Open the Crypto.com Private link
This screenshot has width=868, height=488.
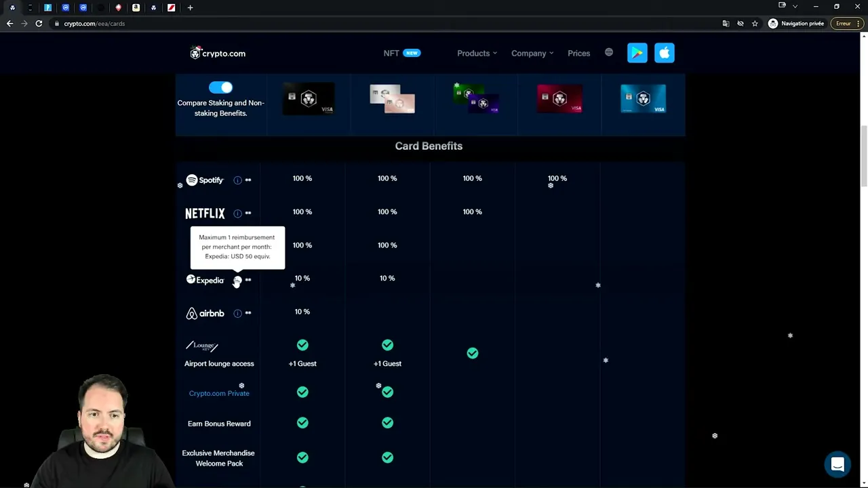click(219, 393)
